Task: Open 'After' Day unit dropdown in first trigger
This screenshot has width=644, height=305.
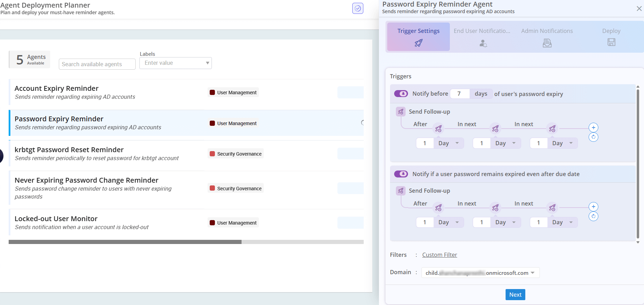Action: 448,143
